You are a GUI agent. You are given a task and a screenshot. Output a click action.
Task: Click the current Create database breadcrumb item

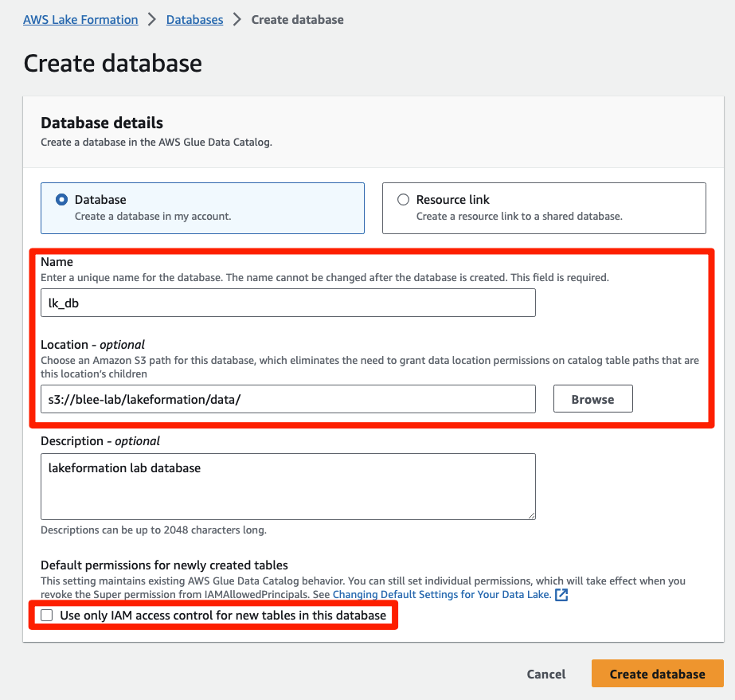(298, 20)
